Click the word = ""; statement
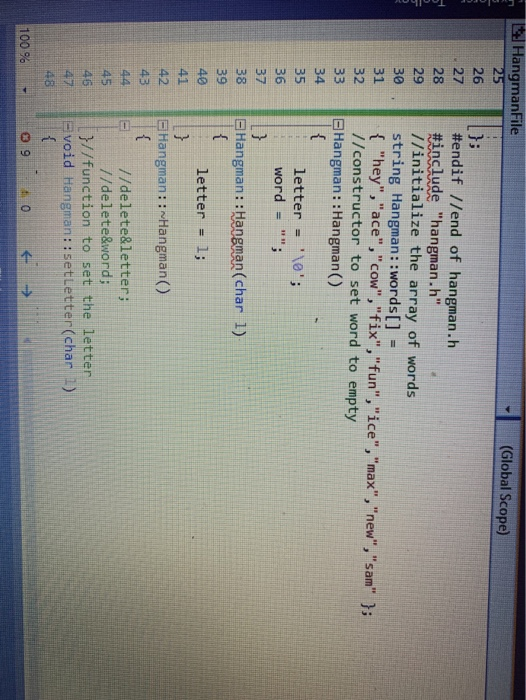 280,212
